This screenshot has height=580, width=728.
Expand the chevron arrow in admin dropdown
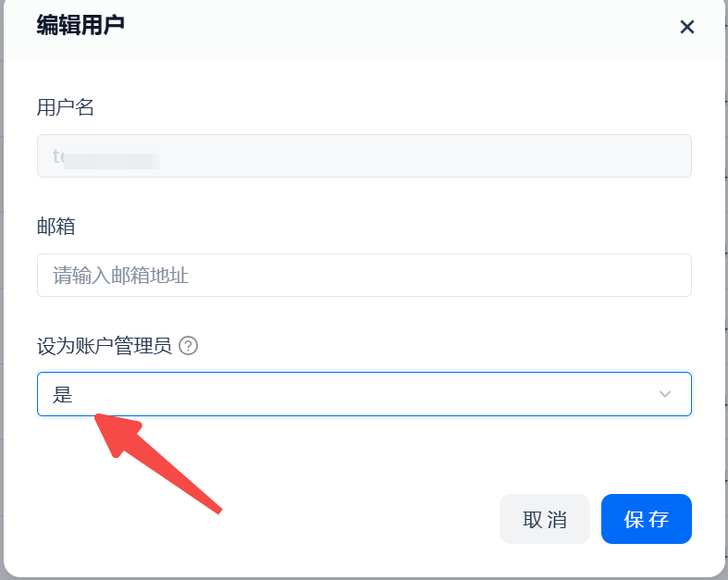pos(664,394)
